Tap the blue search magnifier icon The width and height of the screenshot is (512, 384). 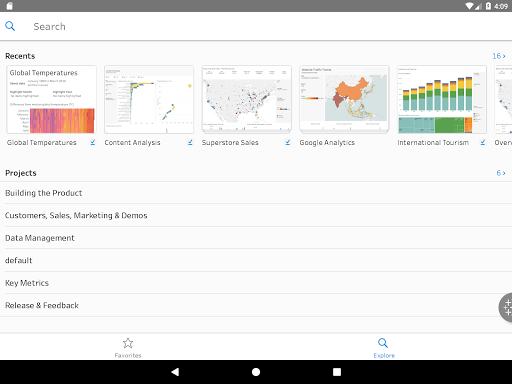coord(10,26)
